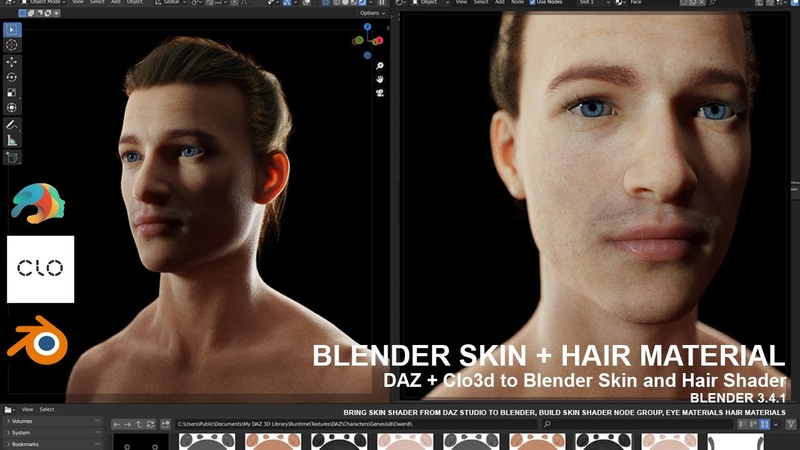The width and height of the screenshot is (800, 450).
Task: Switch file browser to vertical list display
Action: point(742,424)
